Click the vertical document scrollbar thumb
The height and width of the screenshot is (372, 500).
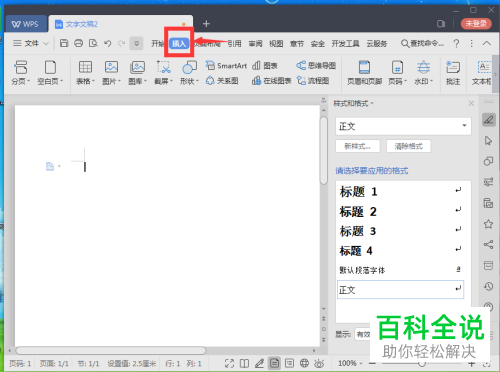click(323, 150)
